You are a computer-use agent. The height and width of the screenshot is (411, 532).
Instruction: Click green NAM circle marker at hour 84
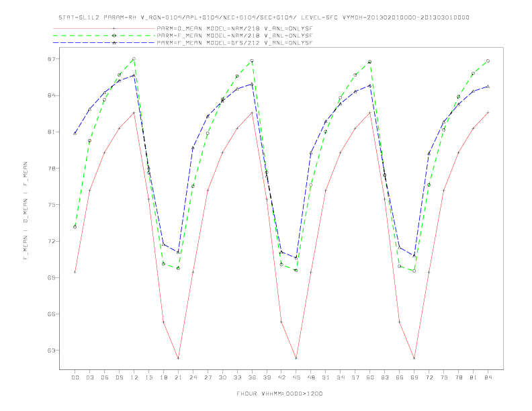point(488,61)
